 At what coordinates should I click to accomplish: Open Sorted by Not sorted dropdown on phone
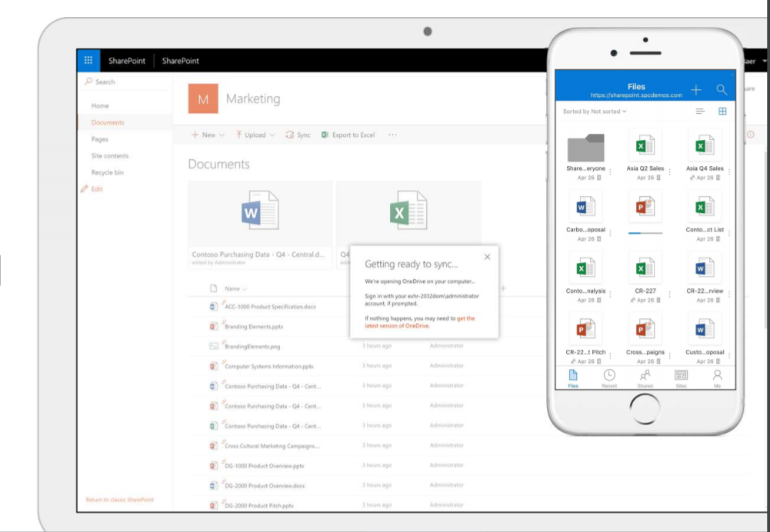click(x=595, y=111)
